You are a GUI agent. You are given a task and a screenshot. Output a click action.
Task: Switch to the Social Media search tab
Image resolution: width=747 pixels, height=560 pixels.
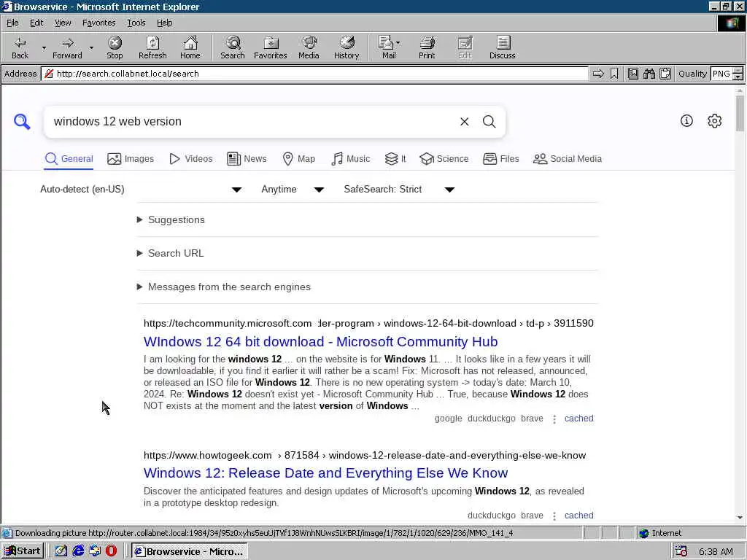pyautogui.click(x=568, y=158)
